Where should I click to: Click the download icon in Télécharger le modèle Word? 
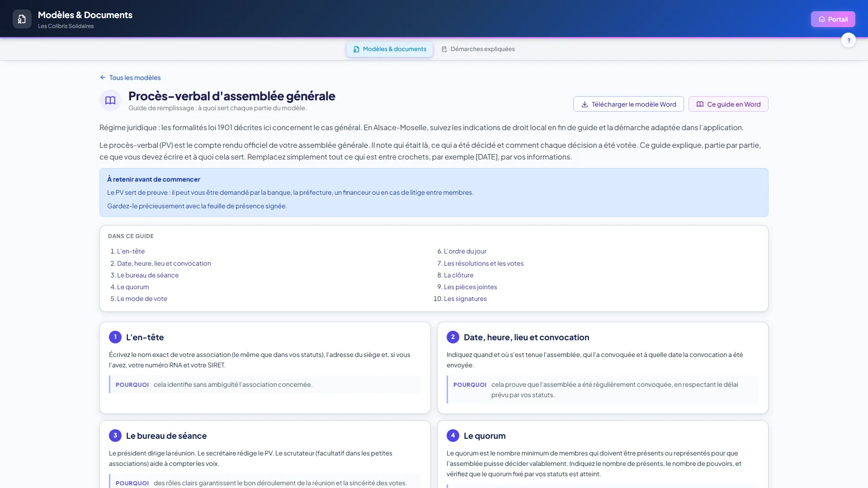(x=585, y=104)
